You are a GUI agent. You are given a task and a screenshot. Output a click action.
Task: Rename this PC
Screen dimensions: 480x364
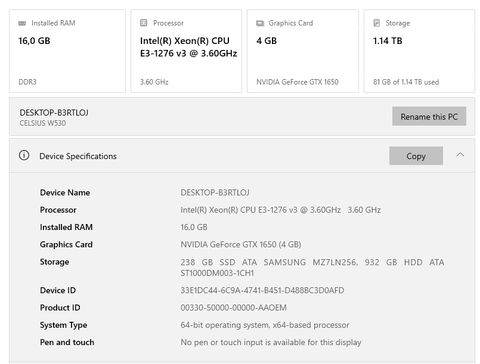429,116
